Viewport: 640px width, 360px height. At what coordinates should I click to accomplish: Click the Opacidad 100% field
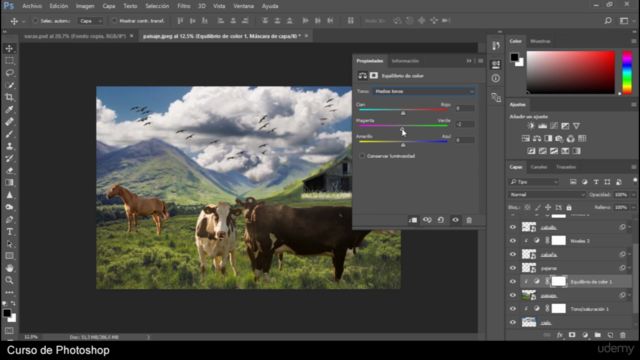621,195
